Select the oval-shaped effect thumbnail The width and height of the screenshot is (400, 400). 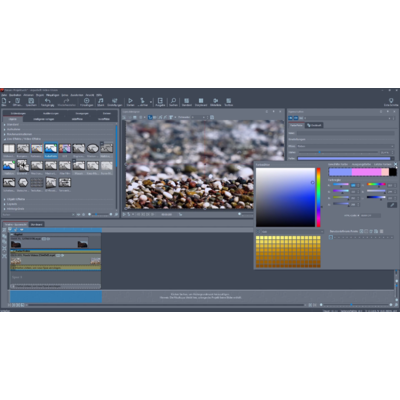click(93, 148)
